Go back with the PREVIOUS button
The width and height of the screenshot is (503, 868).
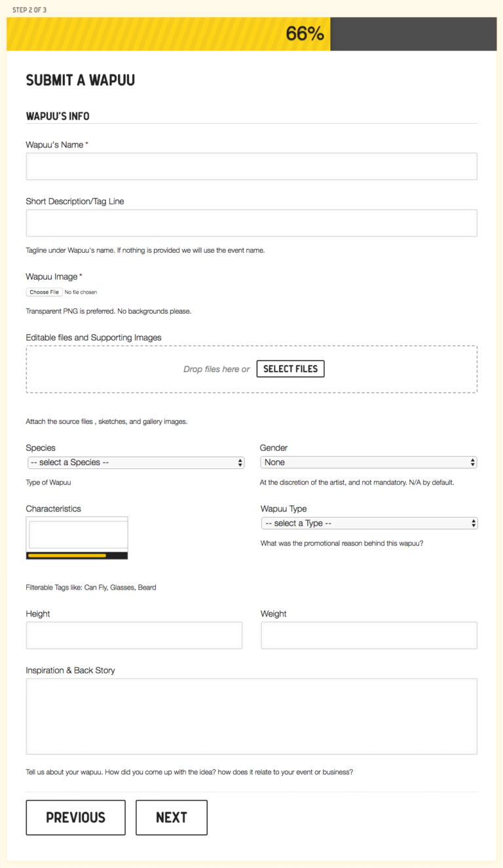tap(75, 818)
